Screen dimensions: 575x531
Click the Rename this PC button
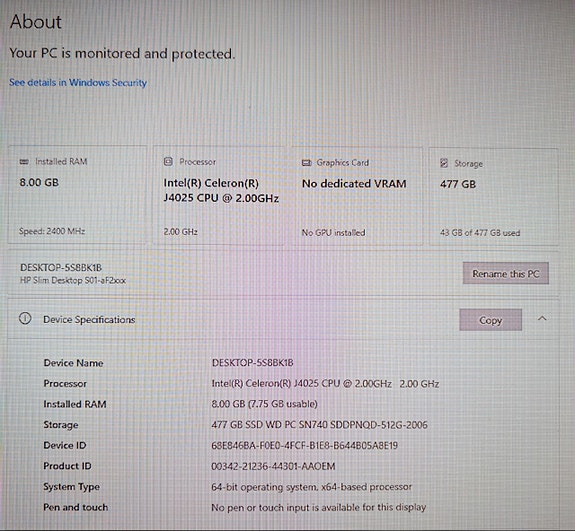(506, 273)
